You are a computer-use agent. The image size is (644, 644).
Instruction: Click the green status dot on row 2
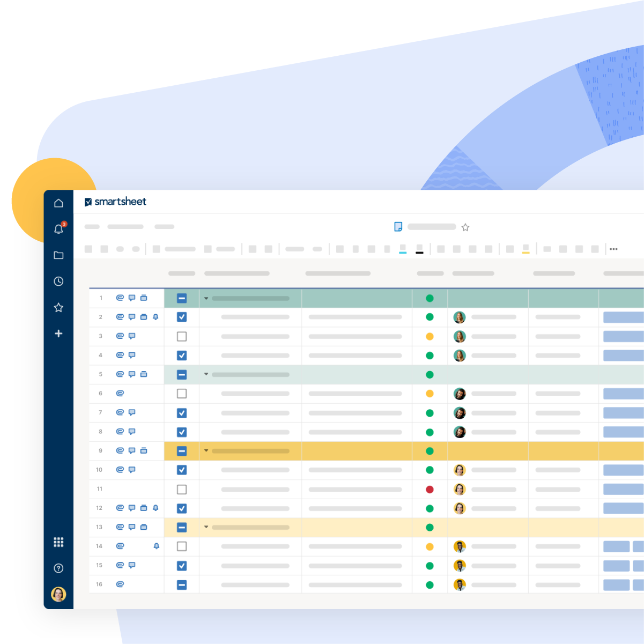(x=430, y=317)
